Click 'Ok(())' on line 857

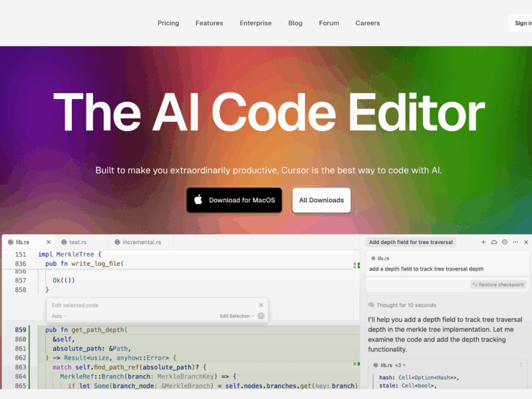tap(63, 280)
